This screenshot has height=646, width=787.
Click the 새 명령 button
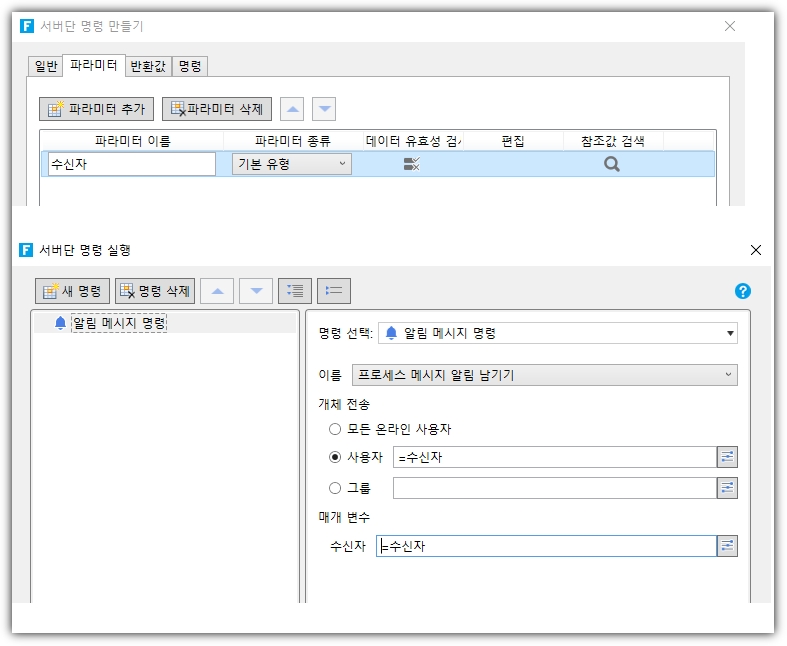coord(72,291)
